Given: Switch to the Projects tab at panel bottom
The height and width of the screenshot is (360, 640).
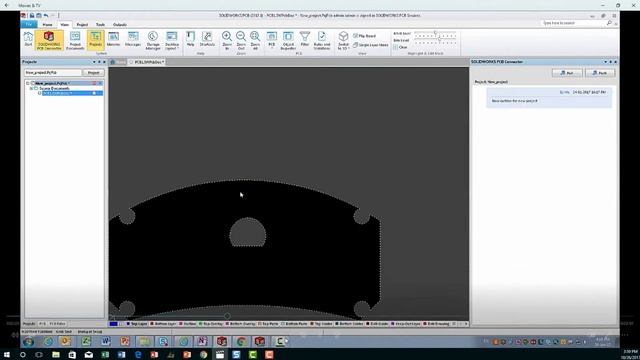Looking at the screenshot, I should point(29,324).
